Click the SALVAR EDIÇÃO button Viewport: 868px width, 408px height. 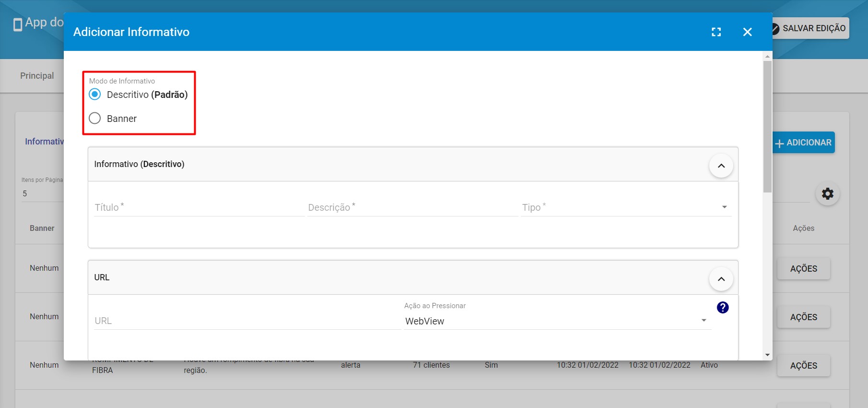(x=810, y=28)
